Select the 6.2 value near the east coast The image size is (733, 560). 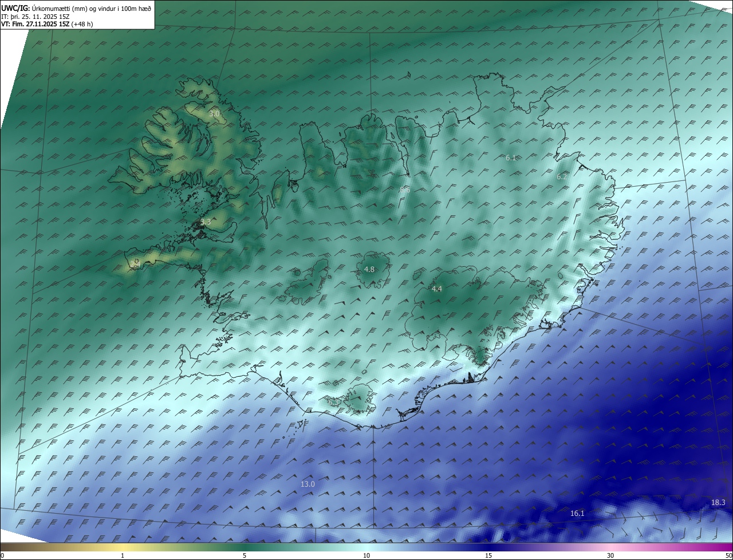562,177
